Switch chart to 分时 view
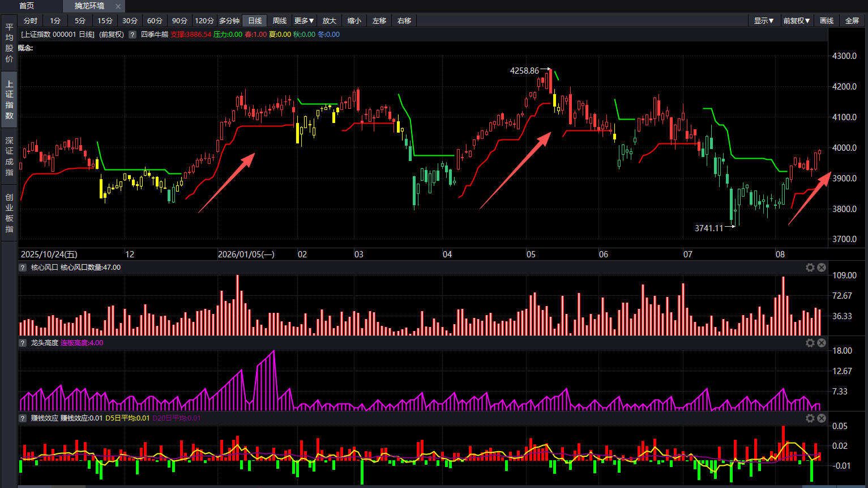Screen dimensions: 868x488 [x=31, y=20]
